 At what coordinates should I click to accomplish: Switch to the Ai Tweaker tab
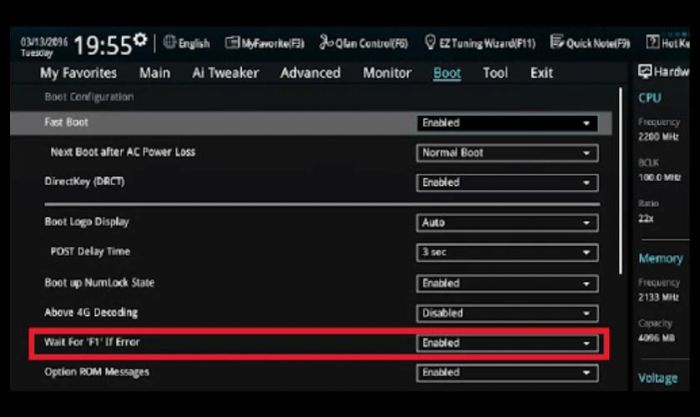tap(225, 73)
